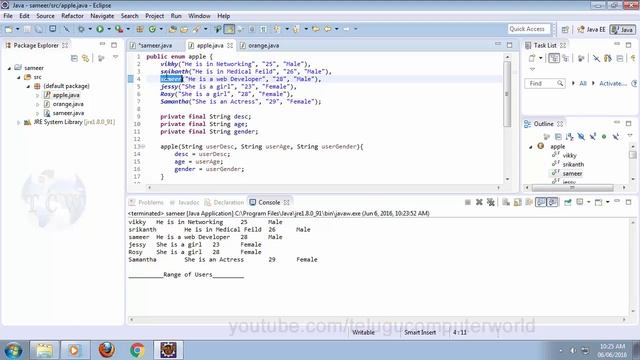Image resolution: width=640 pixels, height=360 pixels.
Task: Click Collapse All icon in Task List
Action: tap(620, 58)
